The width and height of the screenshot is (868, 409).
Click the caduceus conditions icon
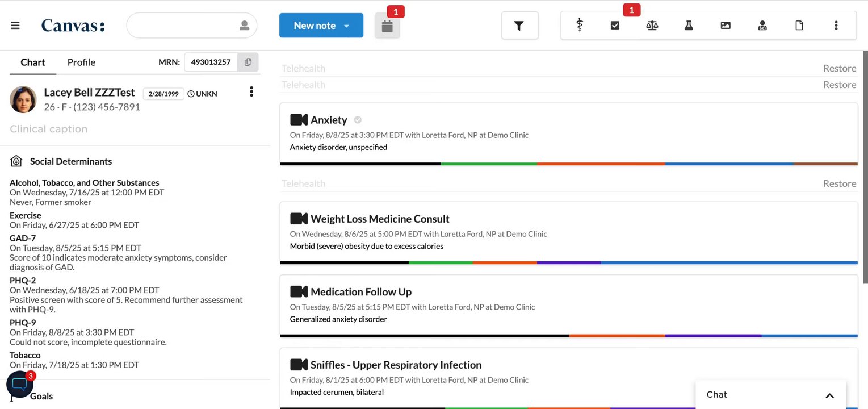click(579, 26)
